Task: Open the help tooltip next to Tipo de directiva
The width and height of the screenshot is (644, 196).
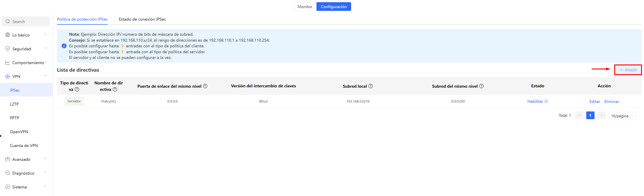Action: point(77,89)
